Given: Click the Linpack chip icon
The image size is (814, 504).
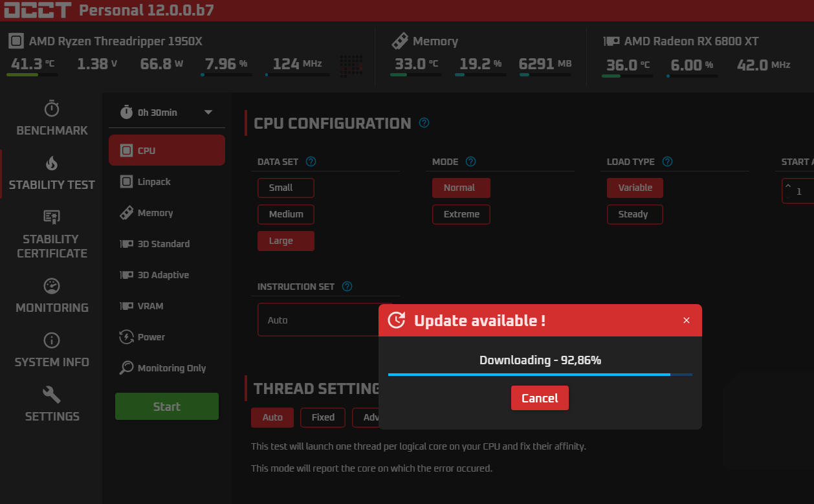Looking at the screenshot, I should click(126, 182).
